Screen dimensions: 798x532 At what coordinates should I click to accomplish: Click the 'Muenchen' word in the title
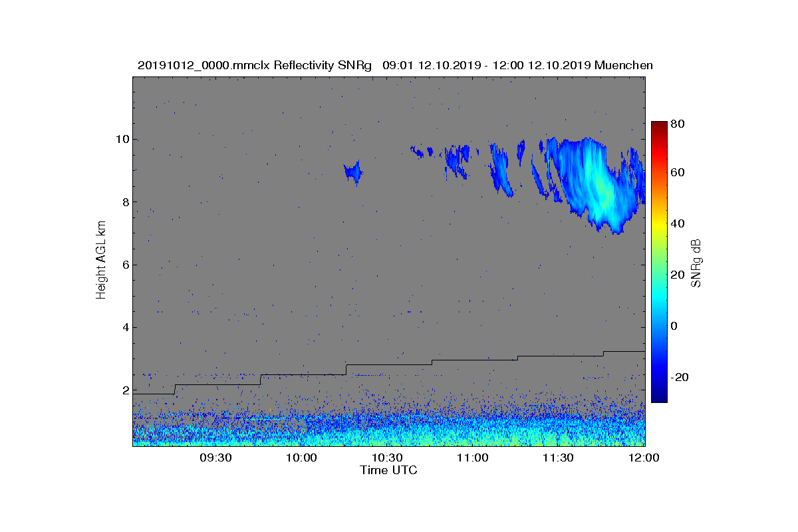pyautogui.click(x=624, y=65)
